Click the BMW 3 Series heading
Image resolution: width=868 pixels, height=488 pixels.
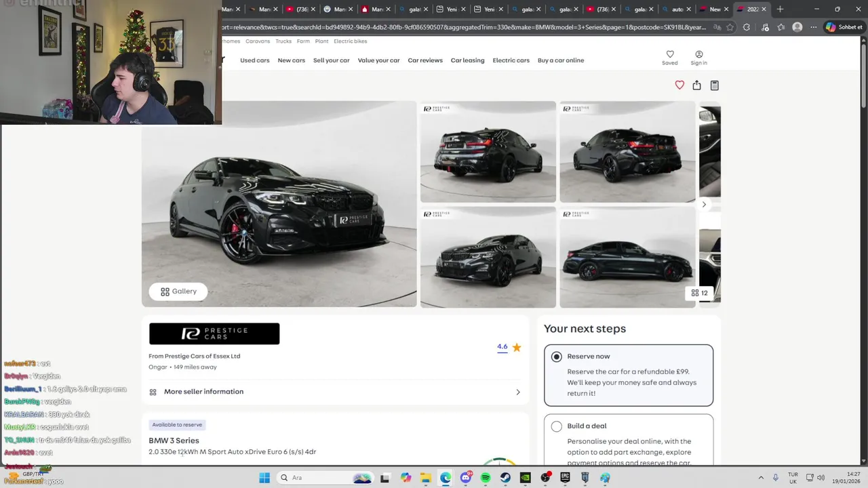coord(174,441)
